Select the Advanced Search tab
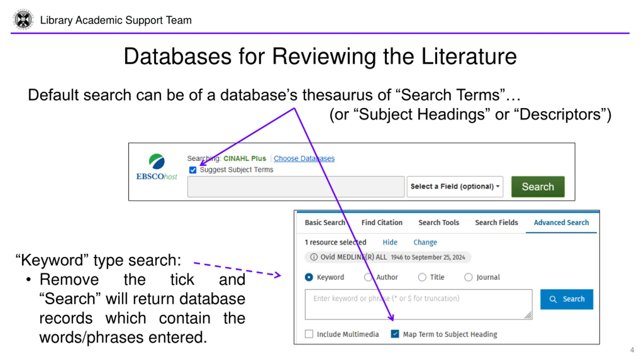This screenshot has height=362, width=644. click(561, 222)
